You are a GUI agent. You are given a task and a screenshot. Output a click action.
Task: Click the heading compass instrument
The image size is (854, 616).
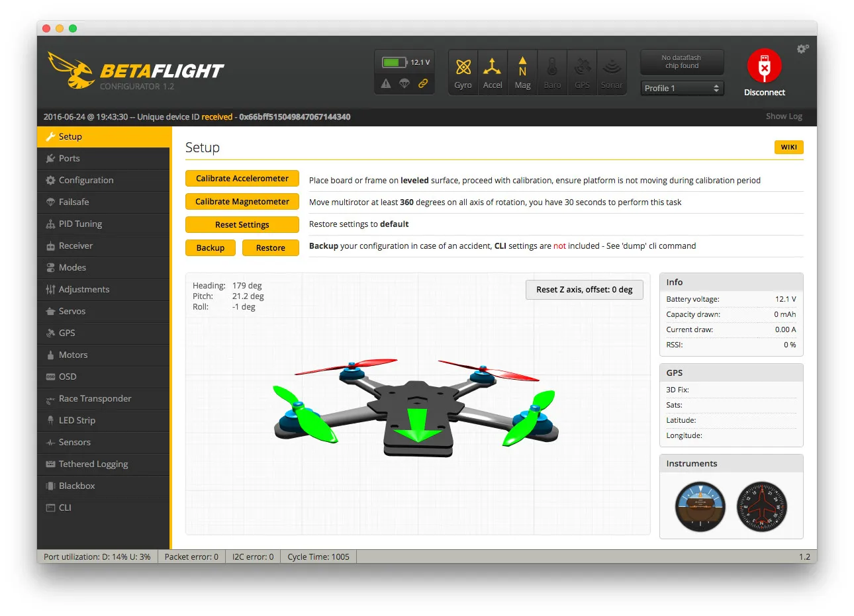pyautogui.click(x=761, y=507)
